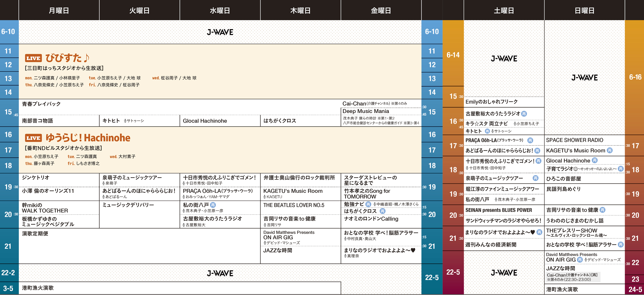Viewport: 644px width, 295px height.
Task: Select the 日曜日 column header
Action: click(584, 10)
